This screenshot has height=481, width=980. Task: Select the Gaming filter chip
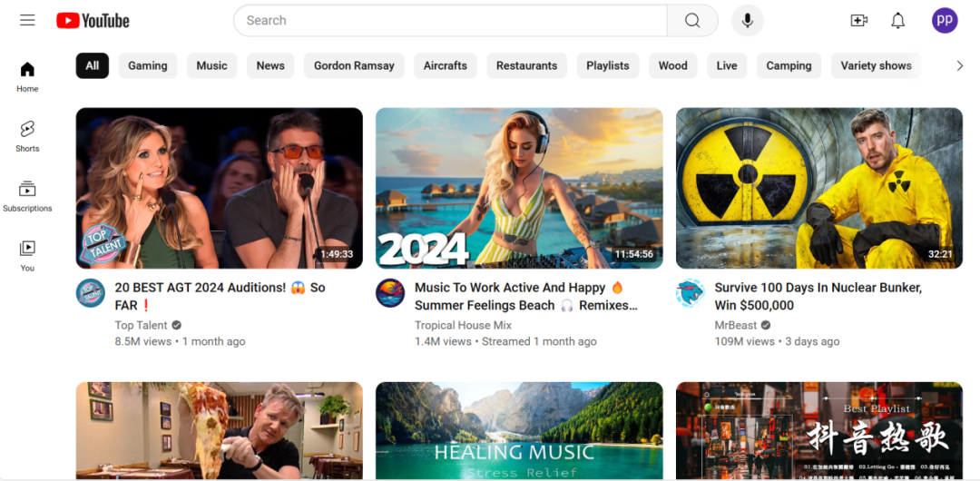(x=148, y=65)
